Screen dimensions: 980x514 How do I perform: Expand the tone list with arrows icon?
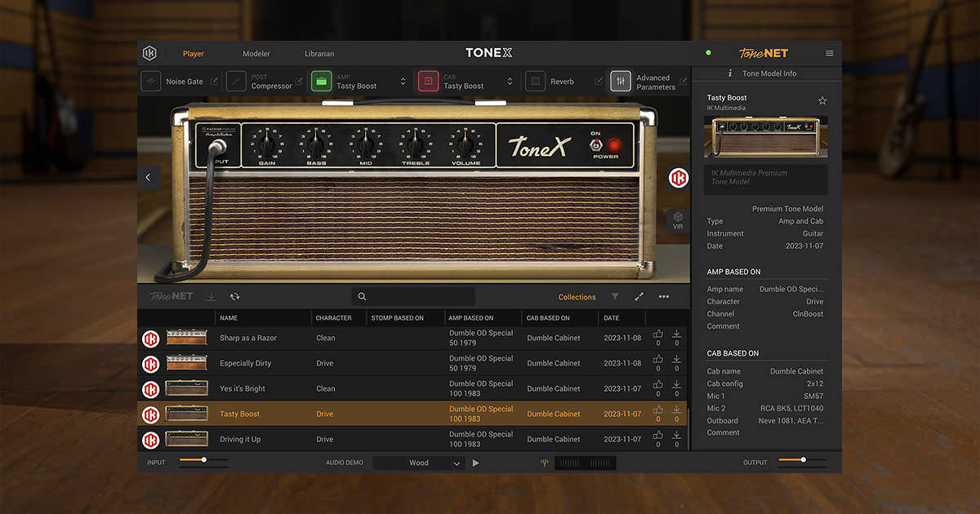pyautogui.click(x=639, y=297)
